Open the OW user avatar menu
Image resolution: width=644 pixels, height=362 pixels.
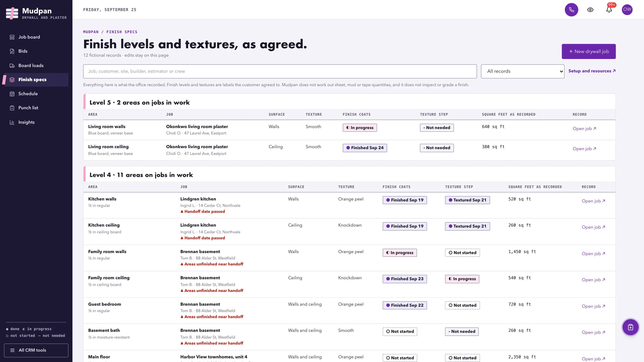pos(627,10)
